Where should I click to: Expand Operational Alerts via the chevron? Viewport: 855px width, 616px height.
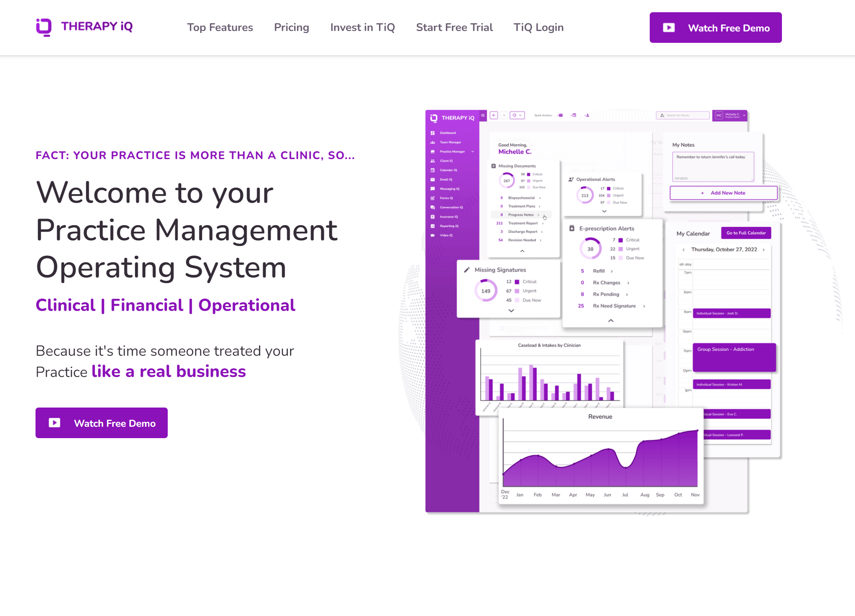pyautogui.click(x=604, y=211)
